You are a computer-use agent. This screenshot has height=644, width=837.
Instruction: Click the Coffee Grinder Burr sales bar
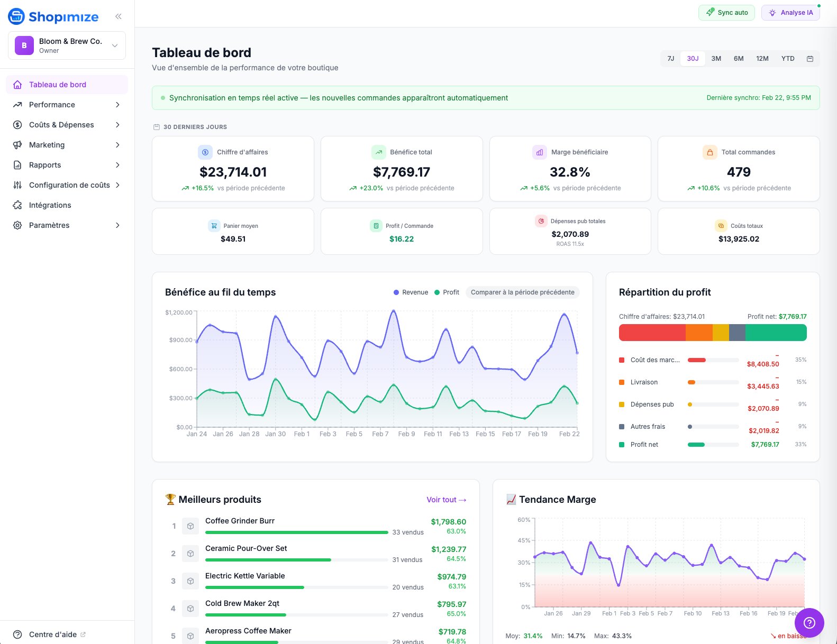point(297,532)
